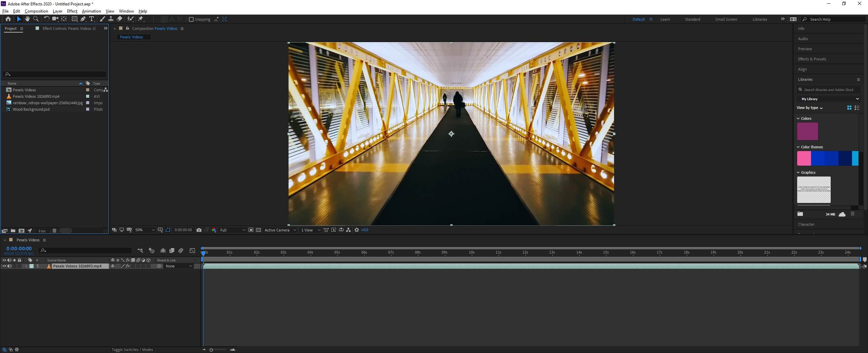The height and width of the screenshot is (353, 868).
Task: Select the Clone Stamp tool
Action: [x=111, y=19]
